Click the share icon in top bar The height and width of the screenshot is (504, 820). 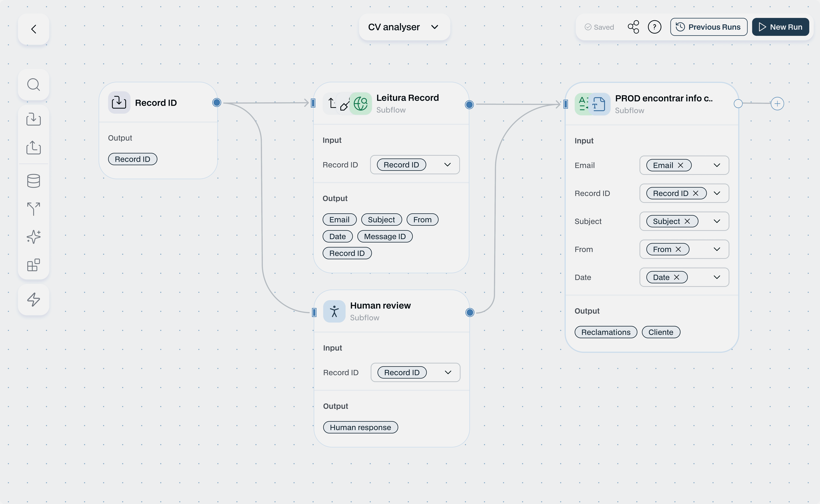point(633,27)
